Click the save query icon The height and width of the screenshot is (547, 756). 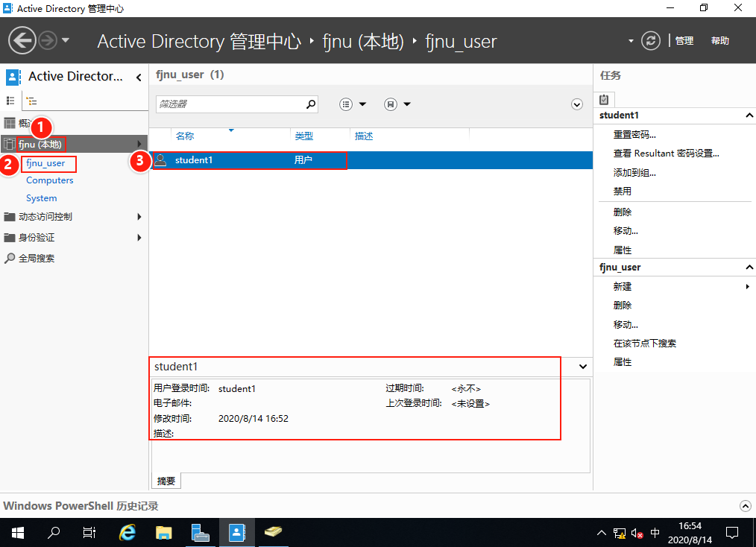pyautogui.click(x=391, y=104)
